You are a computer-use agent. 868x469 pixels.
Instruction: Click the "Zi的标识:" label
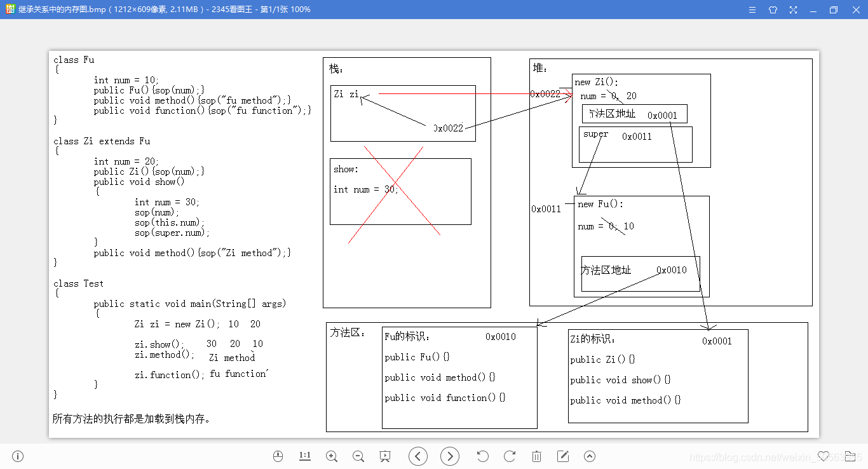(x=593, y=339)
